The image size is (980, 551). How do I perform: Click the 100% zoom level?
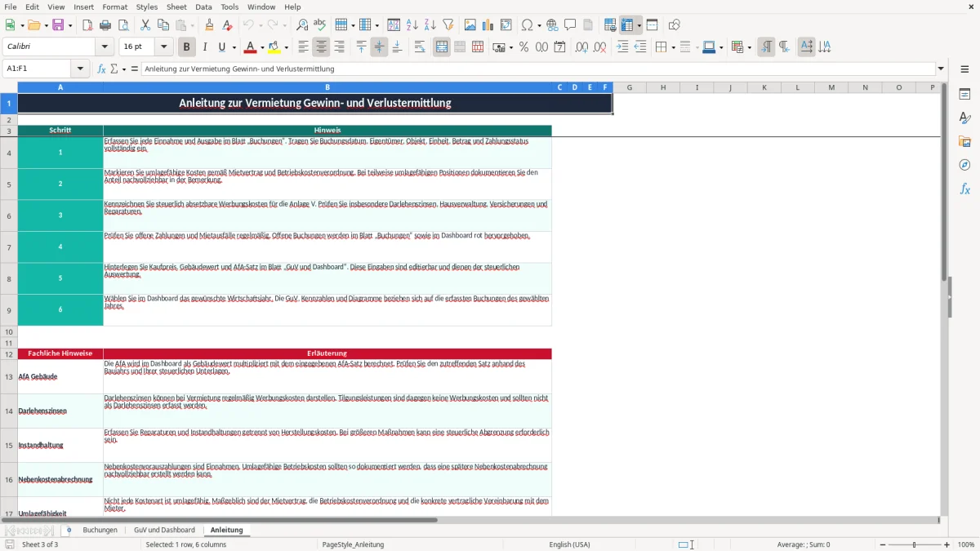965,544
